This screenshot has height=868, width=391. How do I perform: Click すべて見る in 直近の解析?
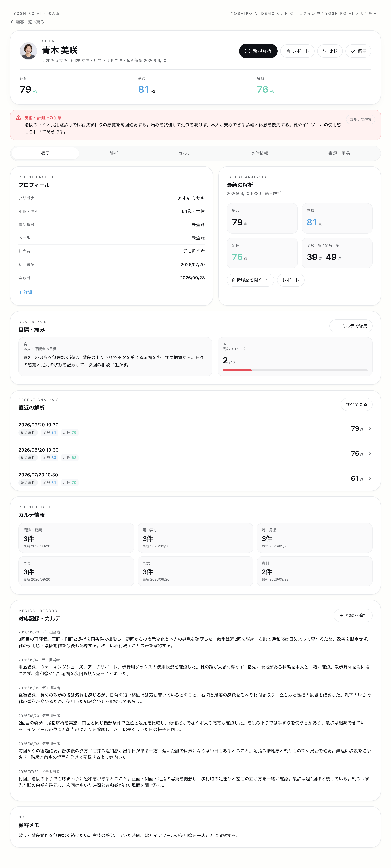tap(356, 404)
